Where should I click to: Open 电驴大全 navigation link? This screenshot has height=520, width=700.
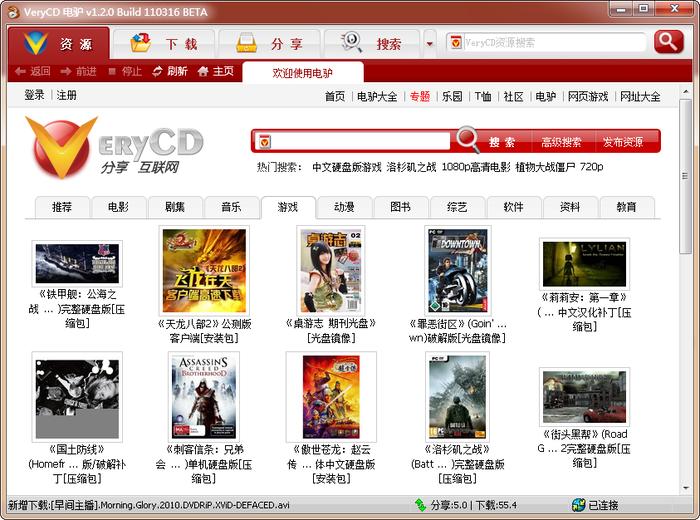pyautogui.click(x=377, y=96)
